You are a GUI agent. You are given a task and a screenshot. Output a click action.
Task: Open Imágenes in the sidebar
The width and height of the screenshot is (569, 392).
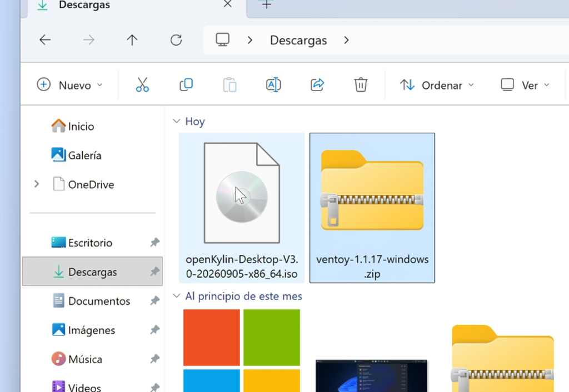click(x=93, y=330)
